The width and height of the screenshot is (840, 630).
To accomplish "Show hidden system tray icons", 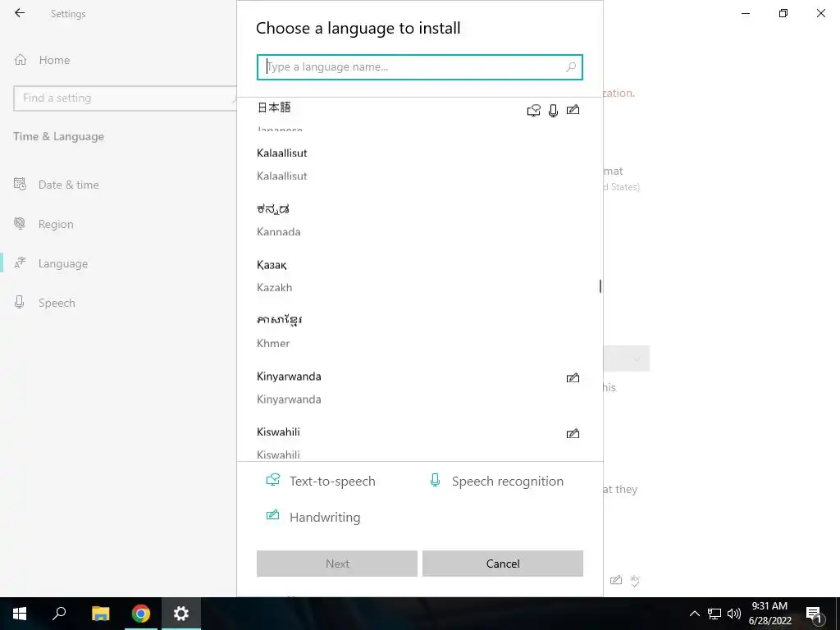I will click(x=694, y=614).
